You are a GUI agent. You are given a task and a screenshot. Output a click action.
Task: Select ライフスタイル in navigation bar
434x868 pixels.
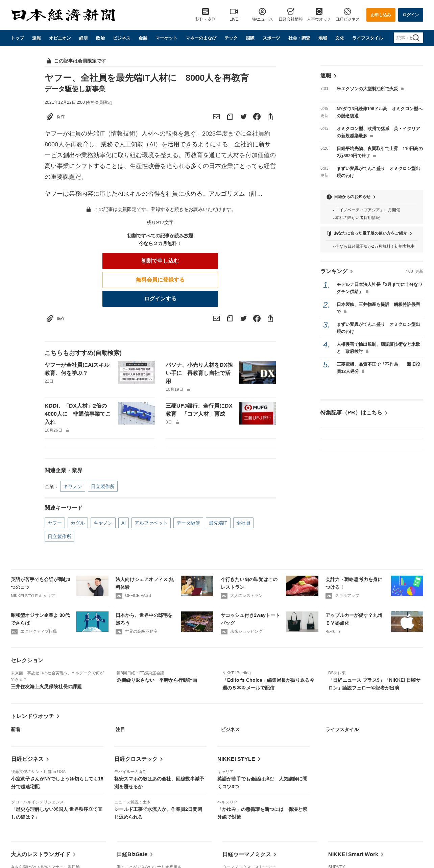(x=368, y=38)
